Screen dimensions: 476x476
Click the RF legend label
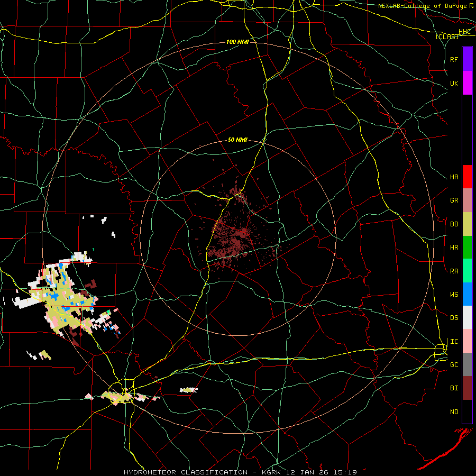coord(454,59)
